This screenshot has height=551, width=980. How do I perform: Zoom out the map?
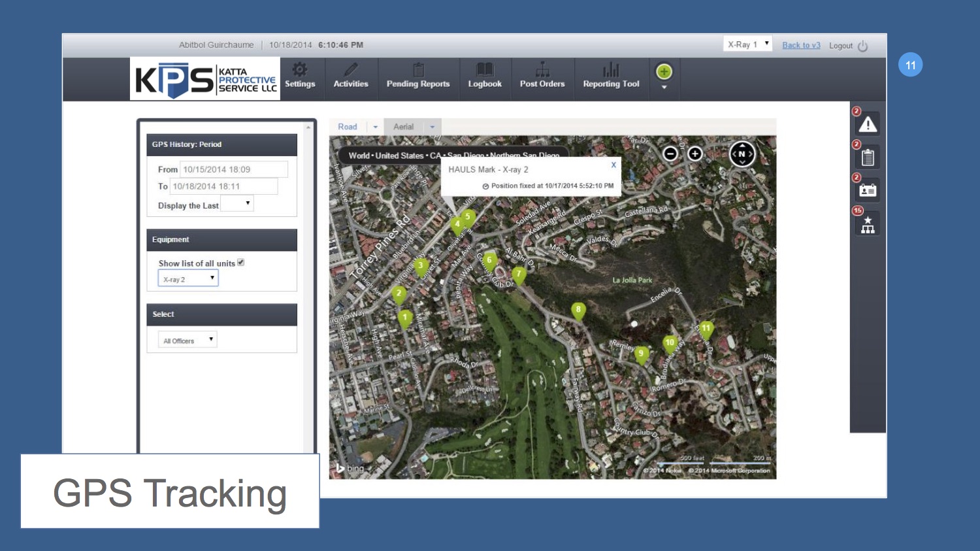670,154
